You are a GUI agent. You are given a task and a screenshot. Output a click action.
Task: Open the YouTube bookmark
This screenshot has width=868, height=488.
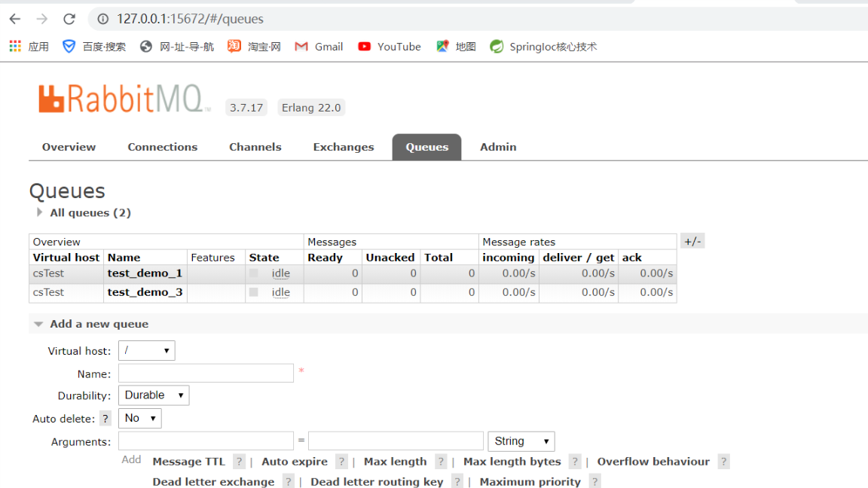tap(390, 47)
